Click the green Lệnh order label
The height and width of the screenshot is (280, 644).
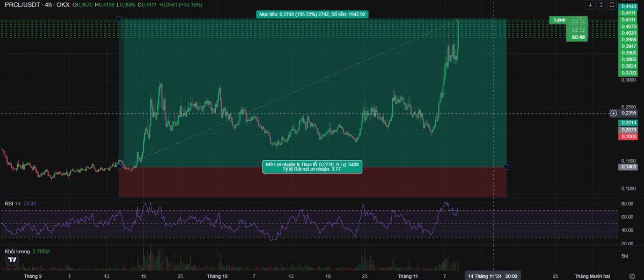(560, 20)
